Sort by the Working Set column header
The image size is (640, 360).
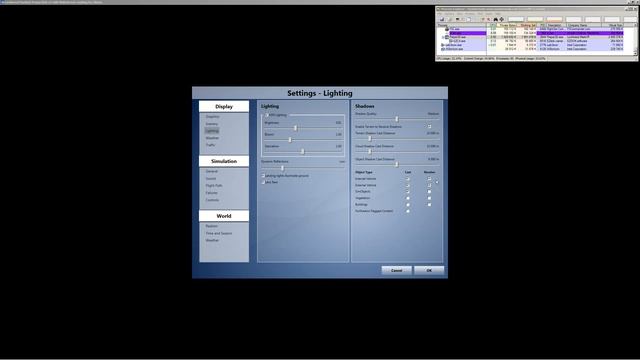(x=526, y=25)
